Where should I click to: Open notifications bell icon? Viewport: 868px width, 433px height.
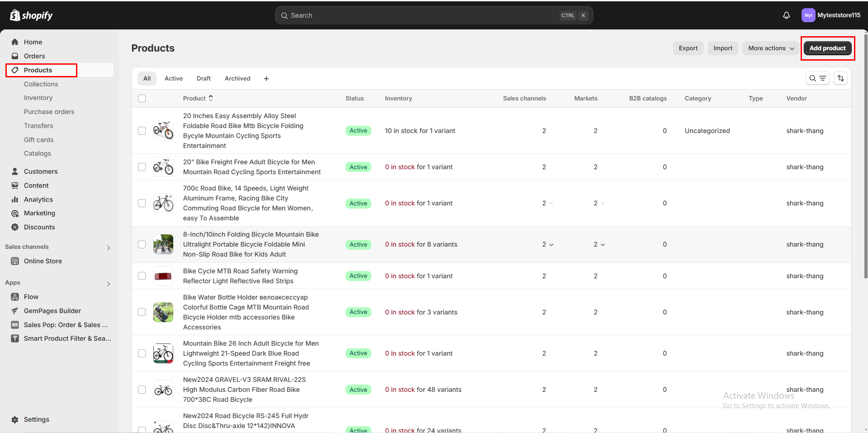pyautogui.click(x=786, y=15)
